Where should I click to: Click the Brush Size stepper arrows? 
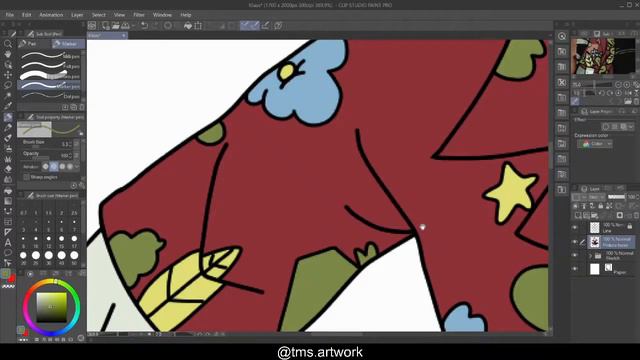[71, 144]
